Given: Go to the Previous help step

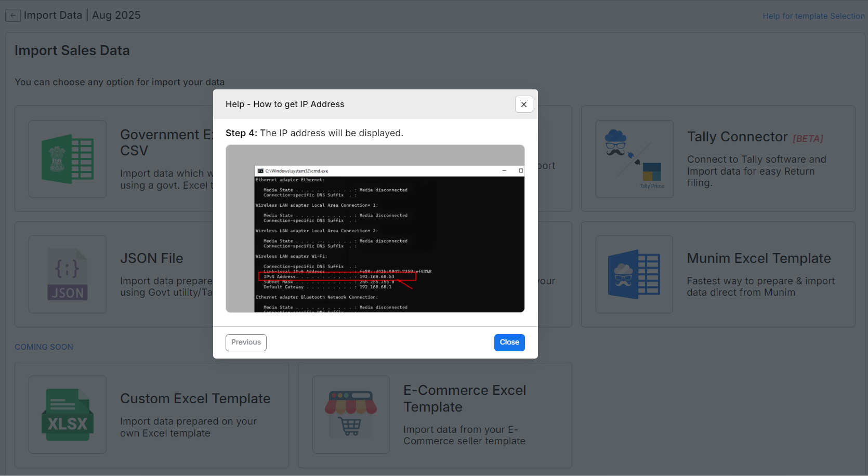Looking at the screenshot, I should pyautogui.click(x=246, y=342).
